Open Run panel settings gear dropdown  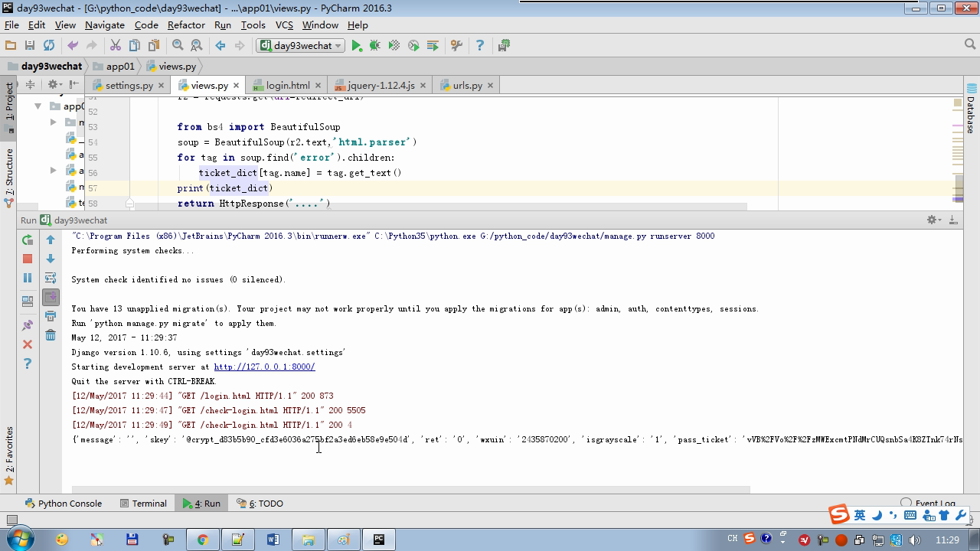(x=933, y=220)
